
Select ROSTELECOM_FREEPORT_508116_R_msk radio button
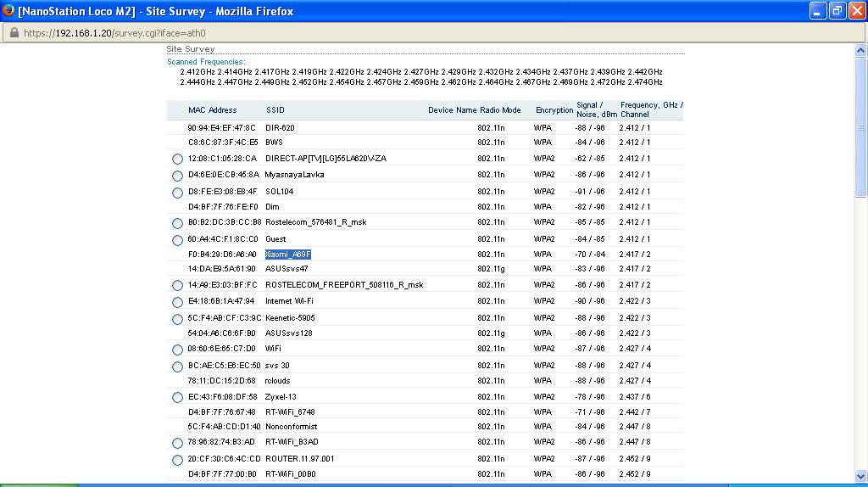point(177,285)
